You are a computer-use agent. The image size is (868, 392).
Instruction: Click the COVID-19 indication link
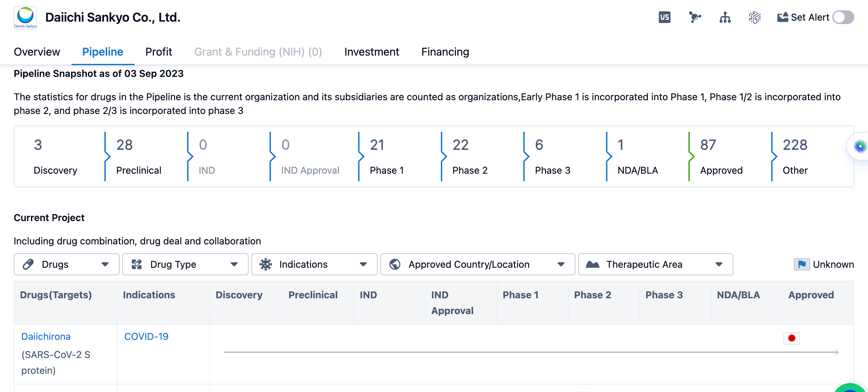point(146,336)
